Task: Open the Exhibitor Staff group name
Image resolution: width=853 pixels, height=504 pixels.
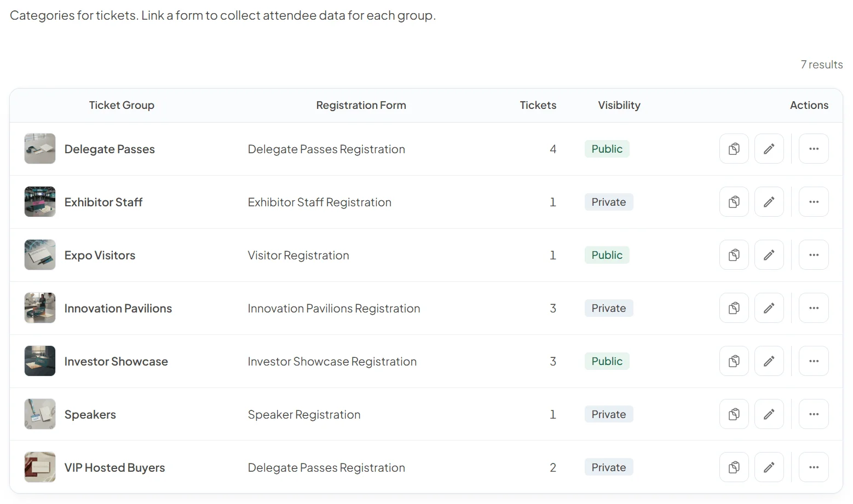Action: click(103, 202)
